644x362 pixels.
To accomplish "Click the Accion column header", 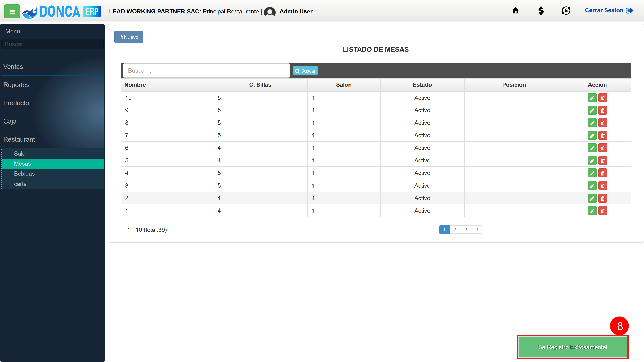I will pos(597,85).
